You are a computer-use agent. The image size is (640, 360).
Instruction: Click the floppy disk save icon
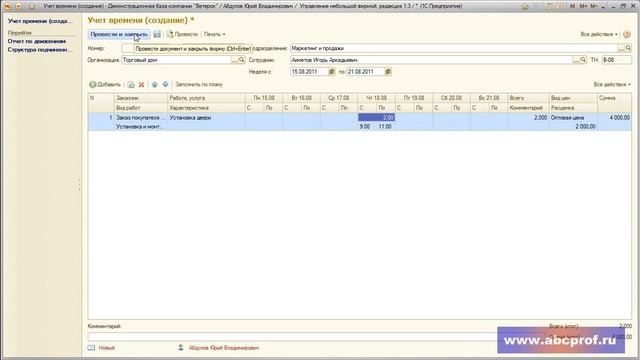point(157,34)
